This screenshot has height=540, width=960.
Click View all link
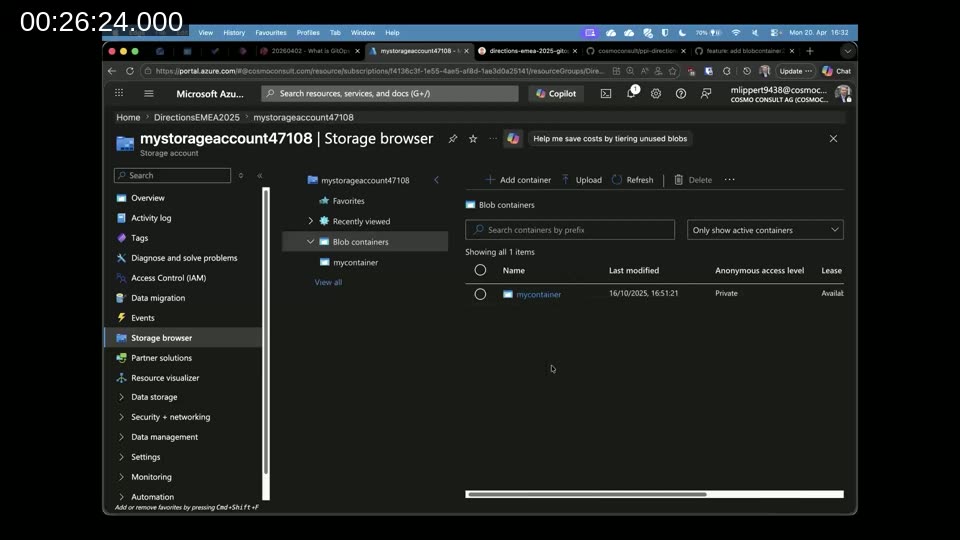coord(328,282)
